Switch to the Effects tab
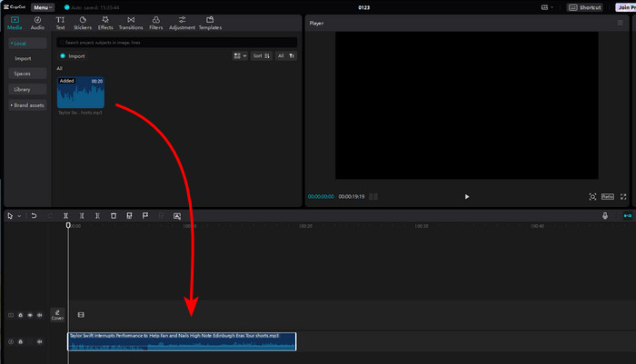The width and height of the screenshot is (636, 364). point(105,23)
